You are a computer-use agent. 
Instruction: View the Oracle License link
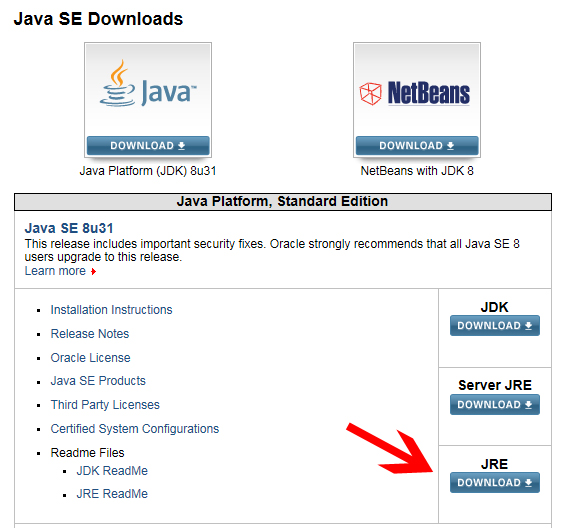click(90, 358)
